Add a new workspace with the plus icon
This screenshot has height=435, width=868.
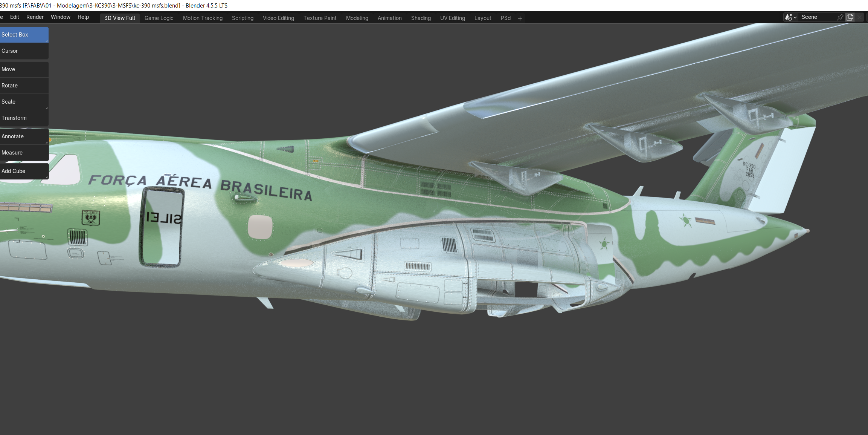coord(520,18)
